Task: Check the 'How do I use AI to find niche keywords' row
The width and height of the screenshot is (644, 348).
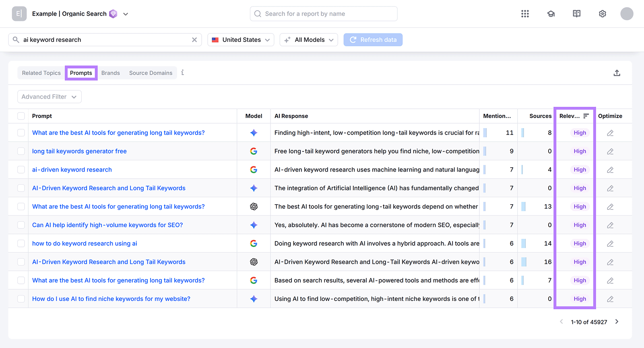Action: tap(21, 299)
